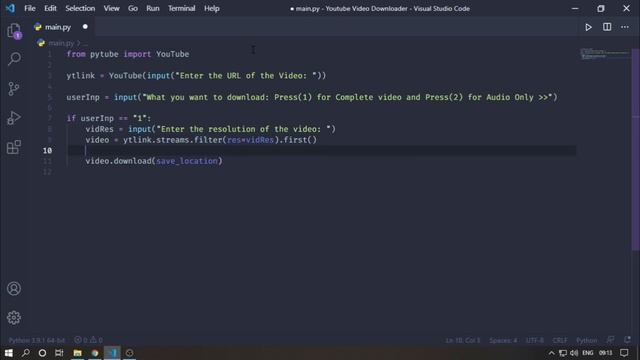Open the Windows Start menu
The height and width of the screenshot is (360, 640).
(9, 353)
